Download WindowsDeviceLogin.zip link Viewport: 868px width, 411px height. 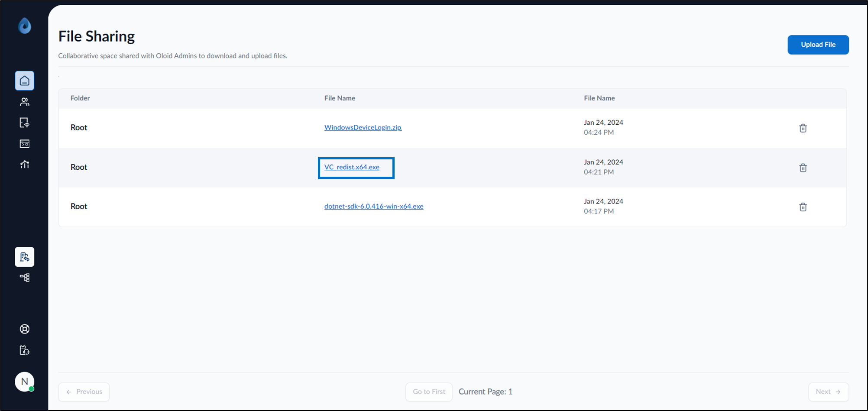tap(363, 127)
